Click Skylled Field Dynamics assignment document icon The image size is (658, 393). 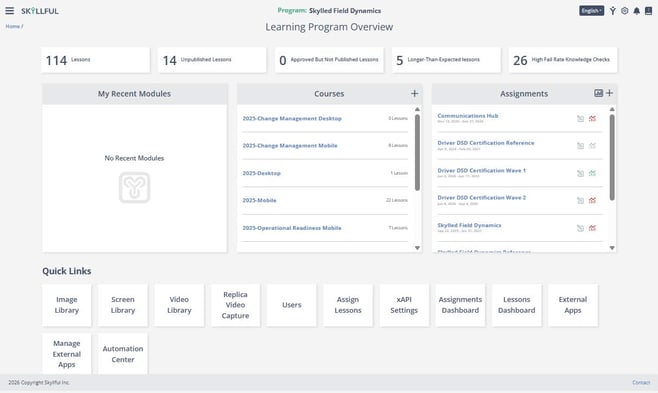coord(580,228)
